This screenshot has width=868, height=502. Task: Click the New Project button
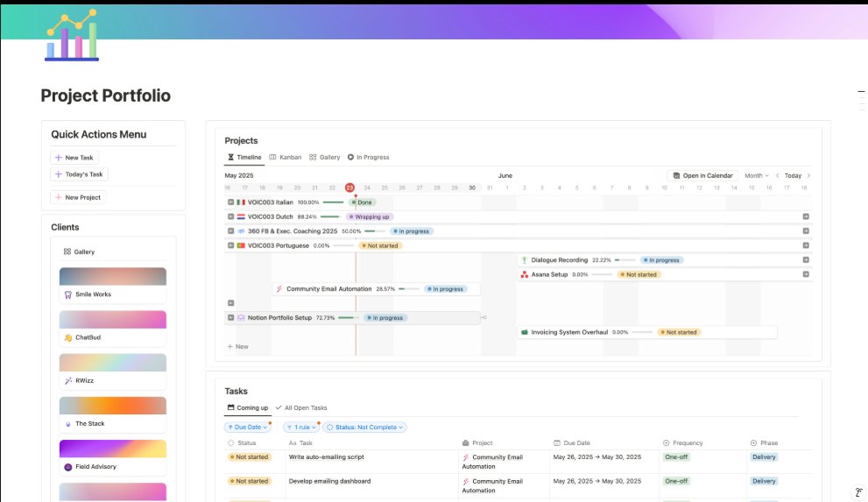(x=78, y=198)
